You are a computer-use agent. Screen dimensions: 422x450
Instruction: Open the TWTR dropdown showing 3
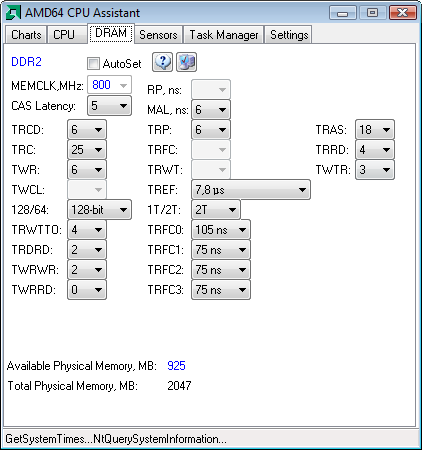point(375,170)
